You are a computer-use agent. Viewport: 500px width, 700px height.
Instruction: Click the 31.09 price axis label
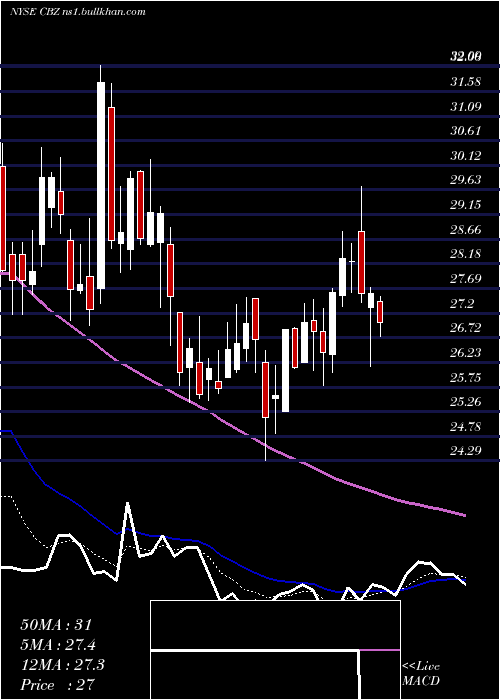point(465,107)
